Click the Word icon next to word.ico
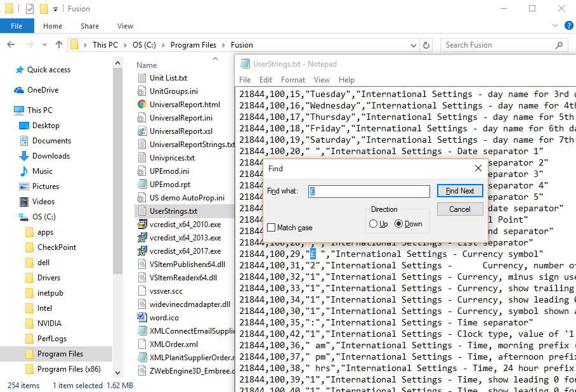The width and height of the screenshot is (576, 392). [142, 317]
